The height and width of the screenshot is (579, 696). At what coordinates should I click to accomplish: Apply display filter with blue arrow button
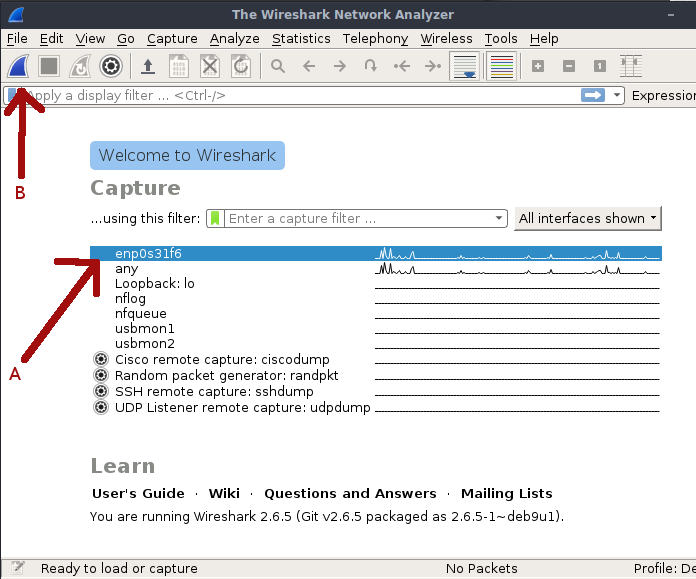[x=593, y=95]
